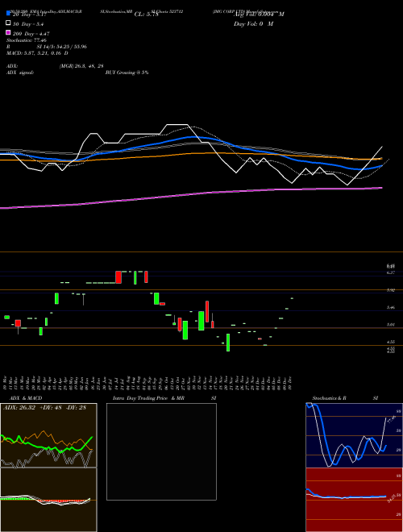Click the 'ADX signal:' label

(20, 73)
